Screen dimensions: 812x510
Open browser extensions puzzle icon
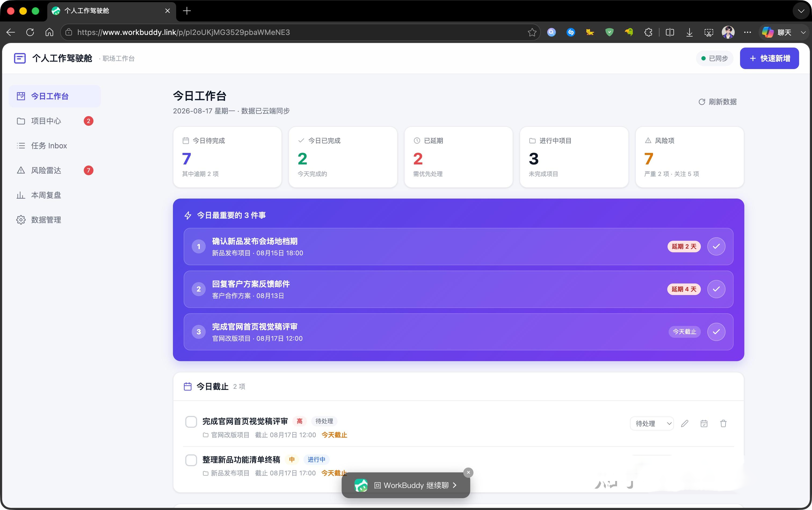[x=648, y=33]
